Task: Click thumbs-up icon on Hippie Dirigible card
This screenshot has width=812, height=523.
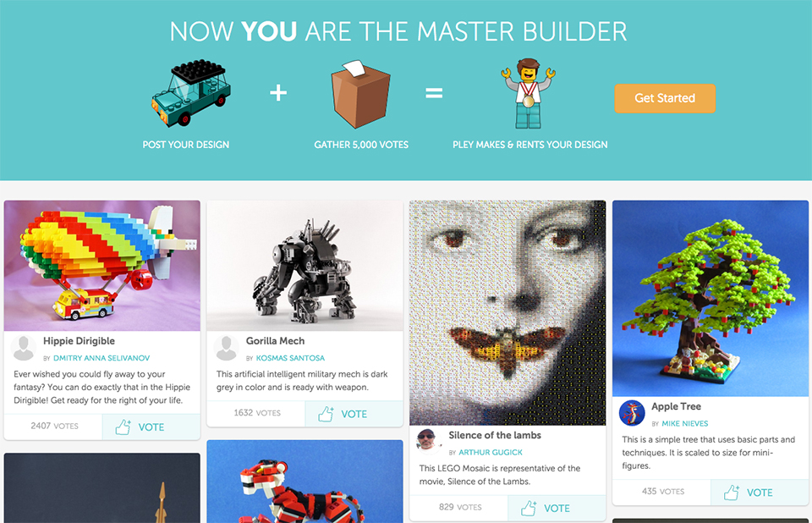Action: click(x=123, y=427)
